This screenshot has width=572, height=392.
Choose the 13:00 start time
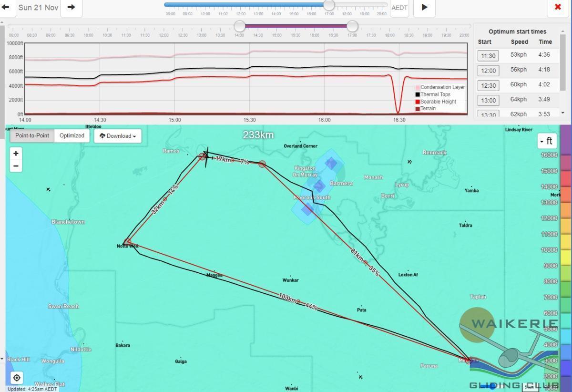[489, 100]
